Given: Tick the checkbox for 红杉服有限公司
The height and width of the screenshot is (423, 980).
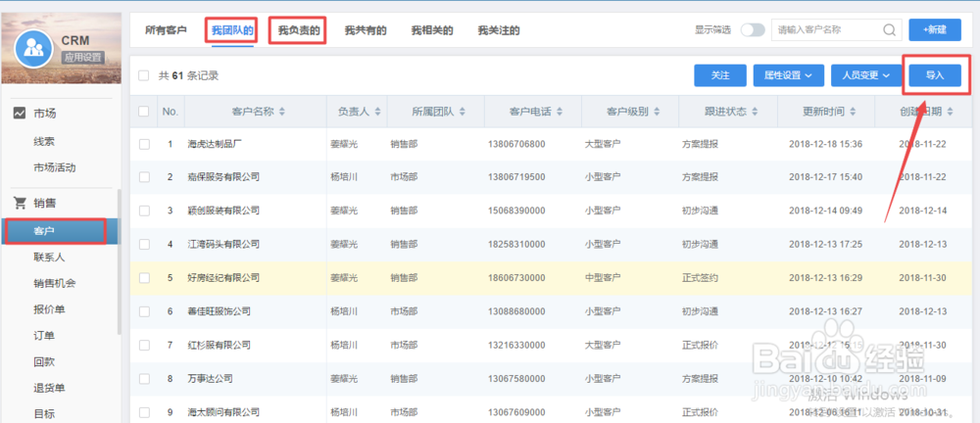Looking at the screenshot, I should pyautogui.click(x=144, y=345).
